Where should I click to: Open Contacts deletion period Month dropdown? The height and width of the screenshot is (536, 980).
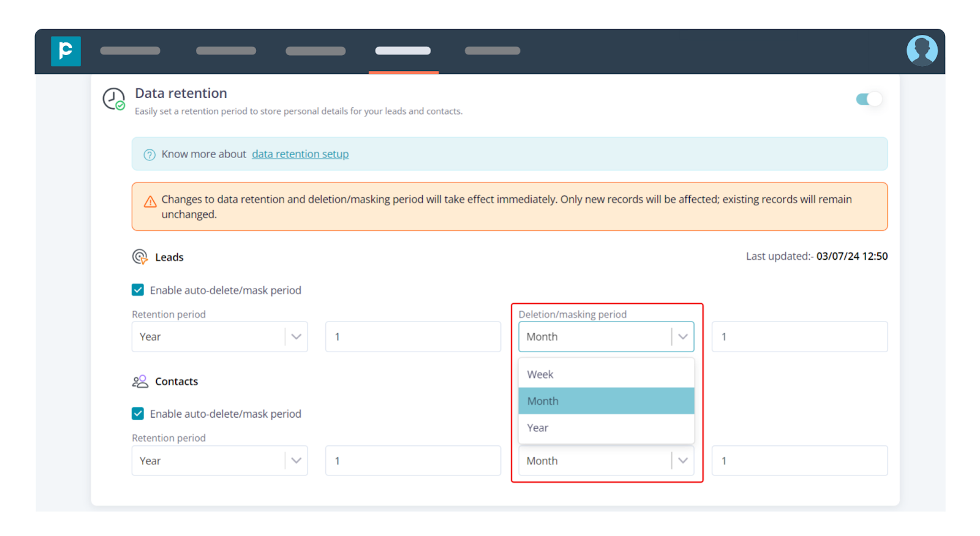click(x=606, y=461)
